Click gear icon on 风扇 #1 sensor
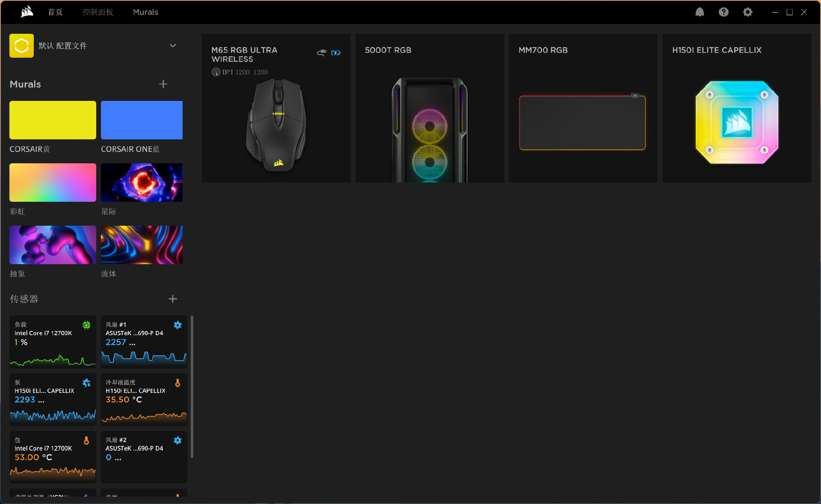The image size is (821, 504). (x=177, y=325)
